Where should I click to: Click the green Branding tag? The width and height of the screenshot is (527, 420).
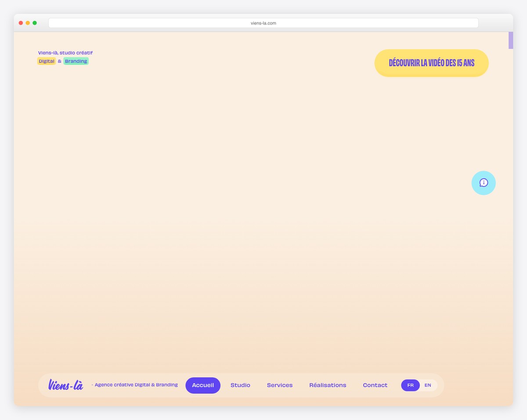point(76,61)
